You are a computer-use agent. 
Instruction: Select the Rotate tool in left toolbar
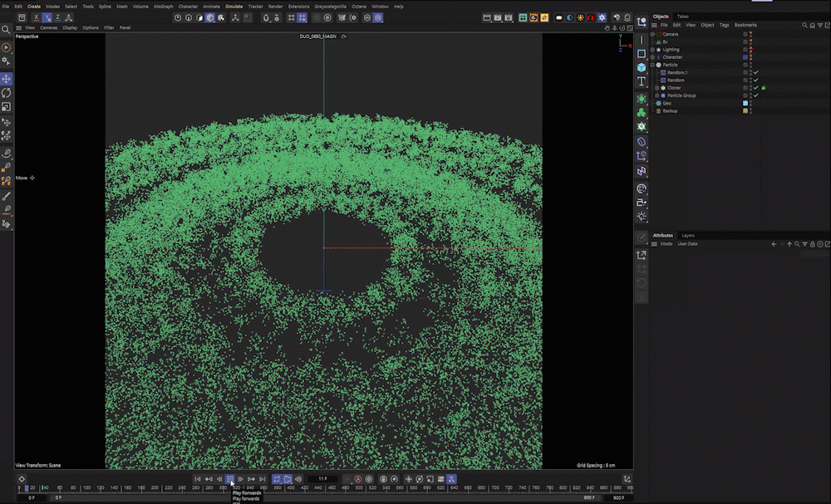(x=7, y=93)
